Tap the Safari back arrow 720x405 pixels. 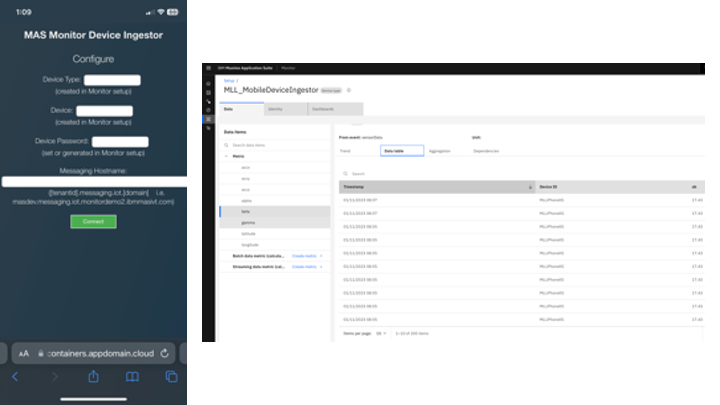click(15, 377)
